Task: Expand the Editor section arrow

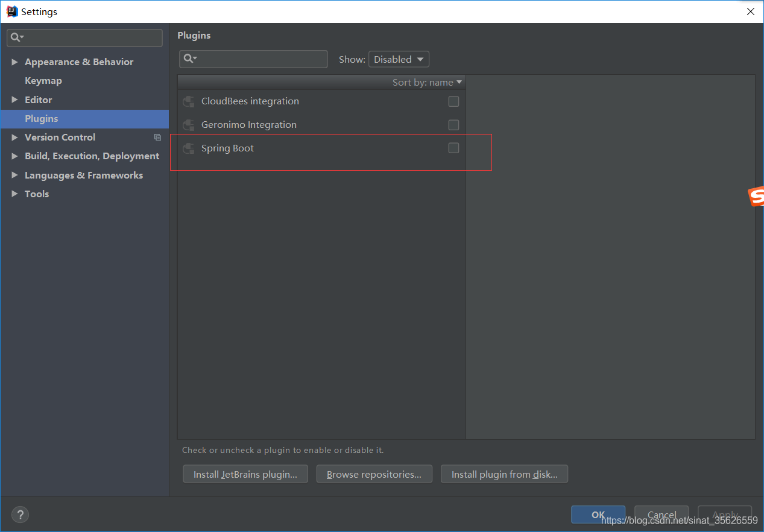Action: [x=14, y=100]
